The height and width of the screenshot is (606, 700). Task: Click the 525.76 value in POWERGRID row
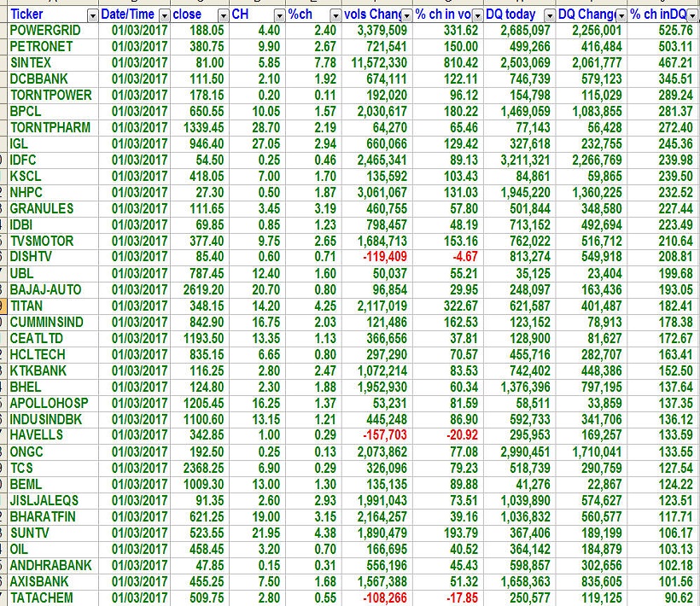(x=663, y=31)
